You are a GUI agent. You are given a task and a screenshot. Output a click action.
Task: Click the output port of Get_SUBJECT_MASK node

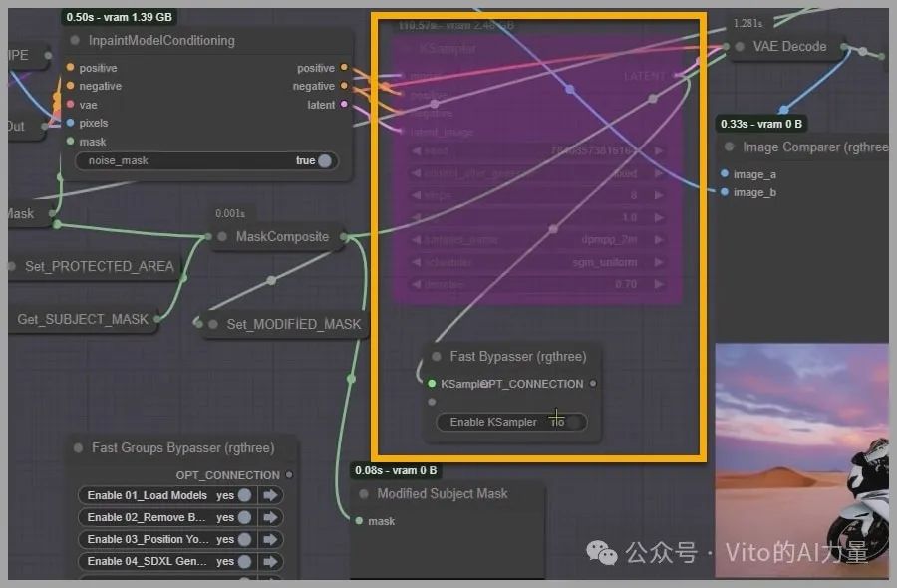tap(156, 319)
